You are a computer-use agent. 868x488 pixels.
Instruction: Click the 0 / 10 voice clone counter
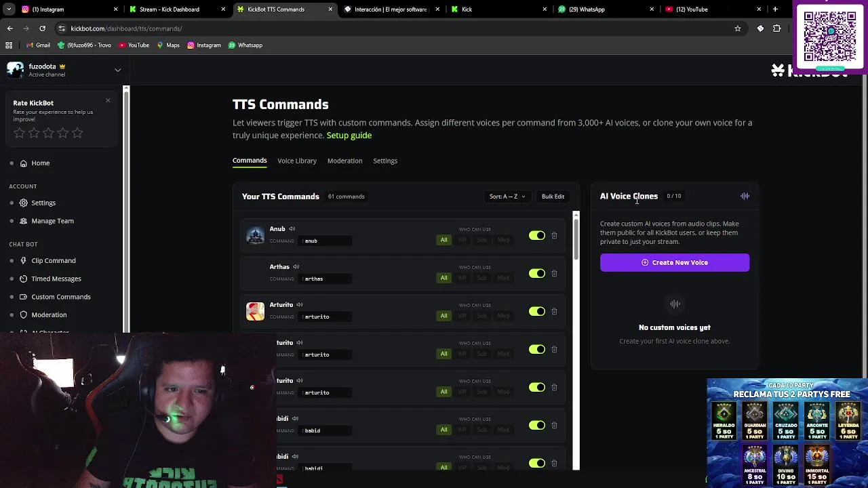(674, 196)
